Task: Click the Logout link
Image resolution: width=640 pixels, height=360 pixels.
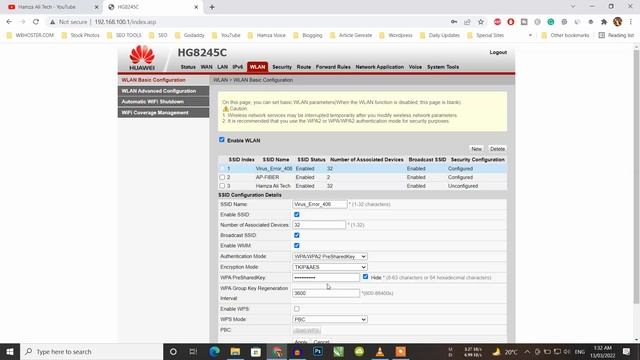Action: 498,52
